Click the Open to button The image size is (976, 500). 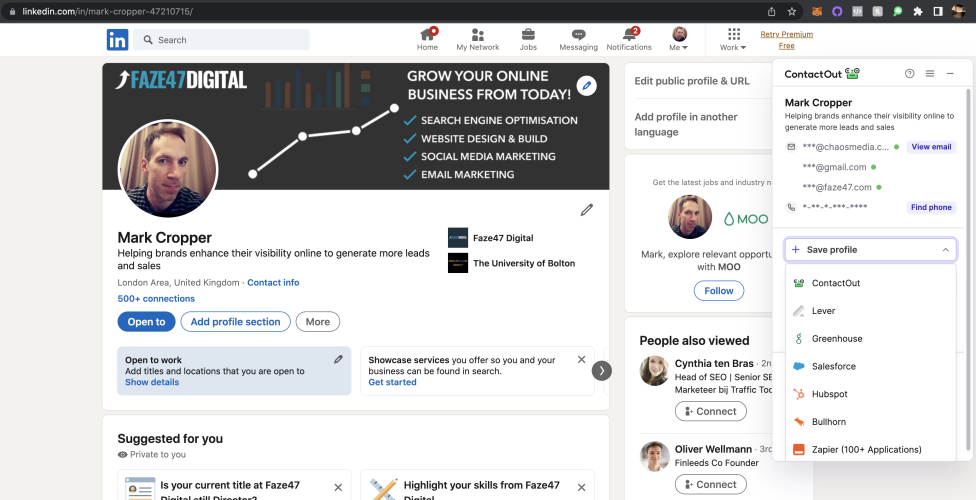coord(146,322)
